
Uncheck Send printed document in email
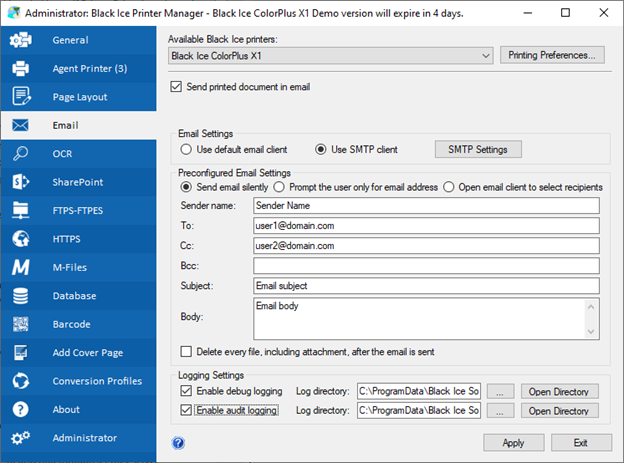click(176, 87)
